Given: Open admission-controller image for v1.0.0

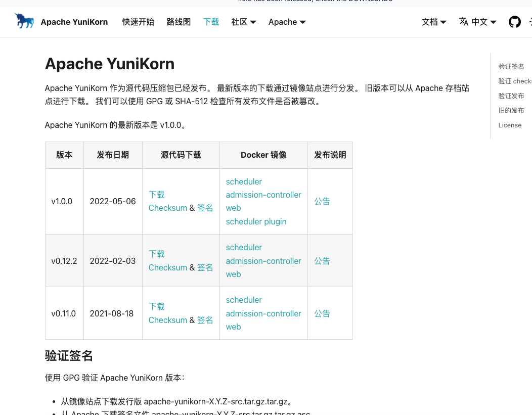Looking at the screenshot, I should [263, 195].
